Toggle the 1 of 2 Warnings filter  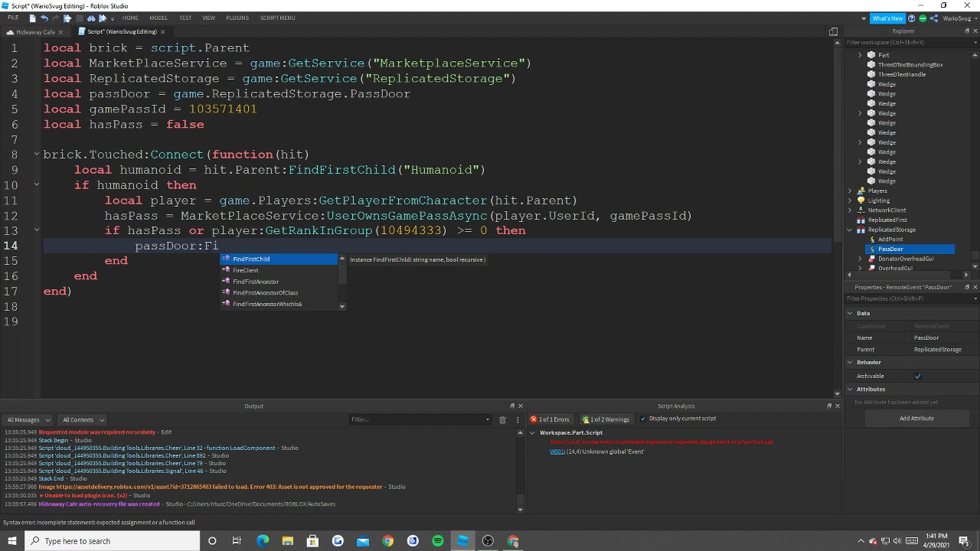point(606,419)
